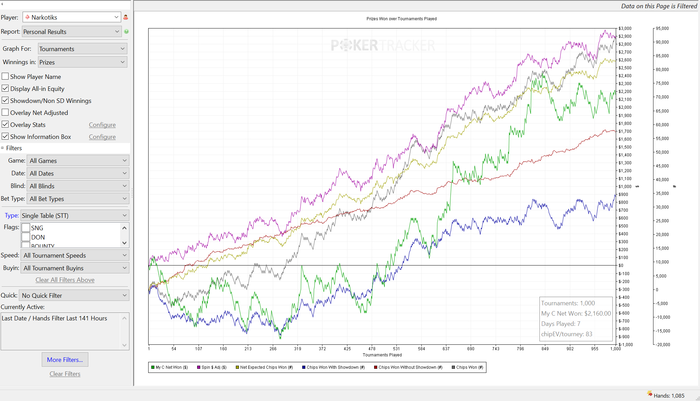Click the Flags list scroll up arrow
Viewport: 700px width, 401px height.
click(125, 228)
